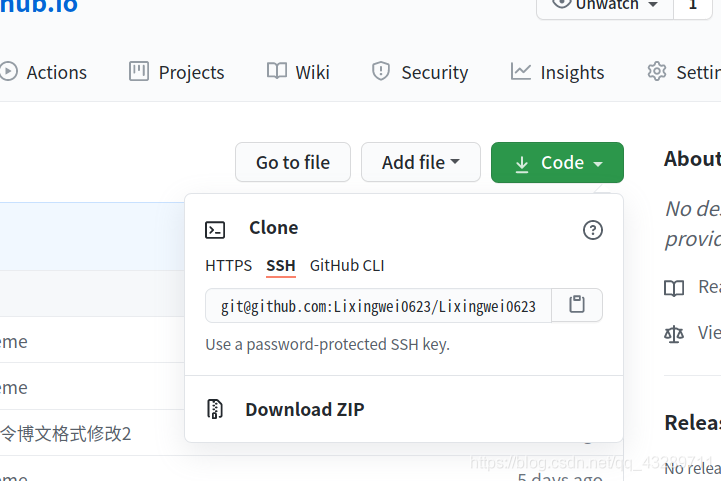This screenshot has width=721, height=481.
Task: Select the HTTPS clone option
Action: (x=229, y=266)
